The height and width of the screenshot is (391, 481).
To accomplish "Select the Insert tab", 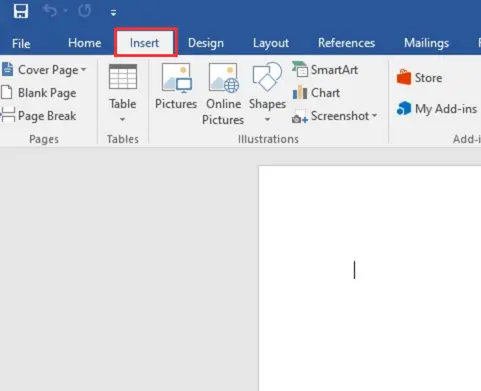I will pos(144,43).
